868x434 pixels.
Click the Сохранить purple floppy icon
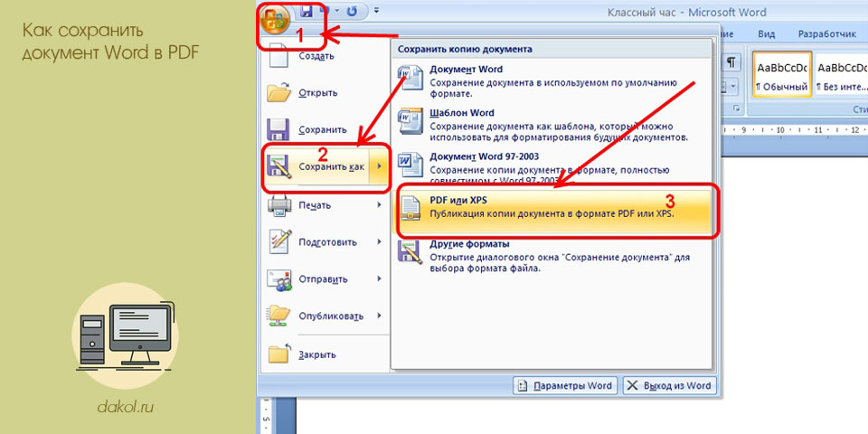point(278,129)
